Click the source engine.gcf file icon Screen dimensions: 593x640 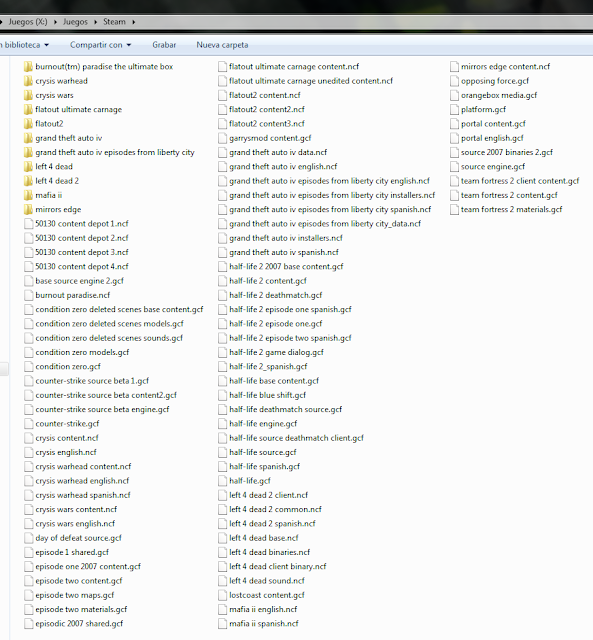coord(454,167)
